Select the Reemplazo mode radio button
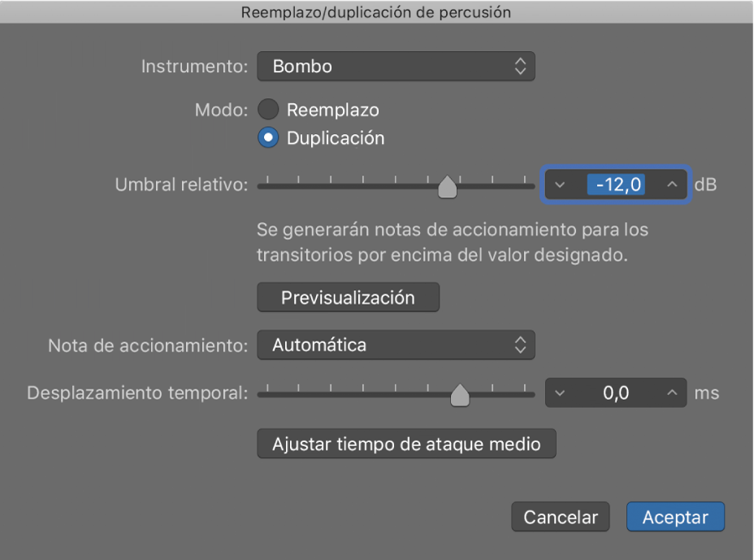 tap(267, 110)
